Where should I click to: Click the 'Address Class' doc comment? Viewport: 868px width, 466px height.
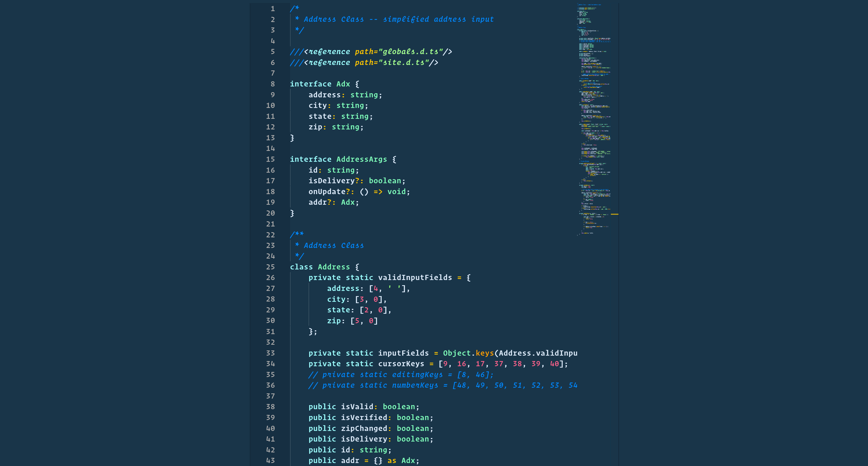tap(333, 245)
